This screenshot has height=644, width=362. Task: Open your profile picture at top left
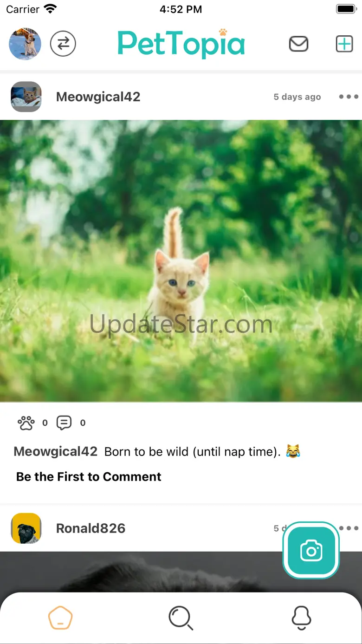(x=25, y=44)
